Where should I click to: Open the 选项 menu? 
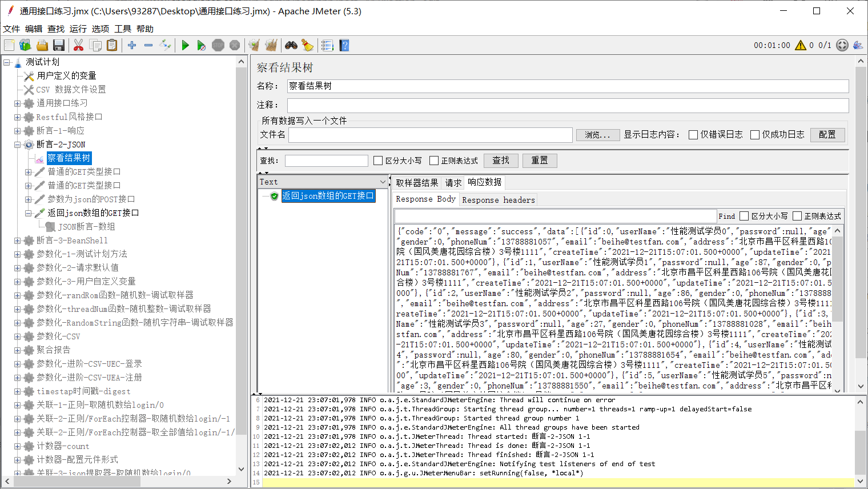tap(101, 29)
